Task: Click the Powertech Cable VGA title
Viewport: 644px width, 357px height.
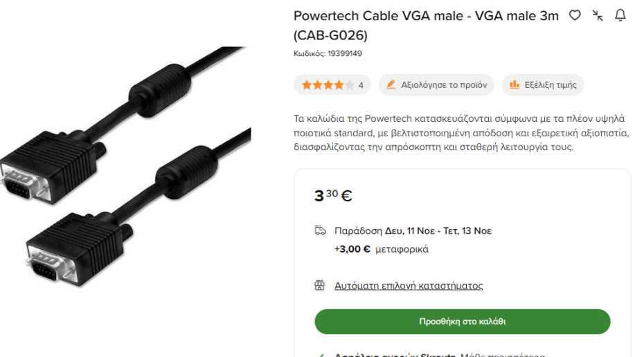Action: point(426,26)
